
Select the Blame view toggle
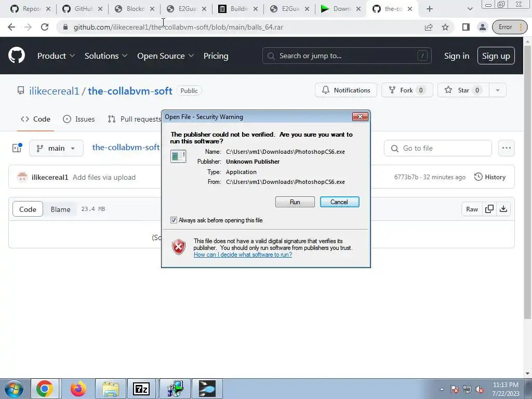point(60,209)
